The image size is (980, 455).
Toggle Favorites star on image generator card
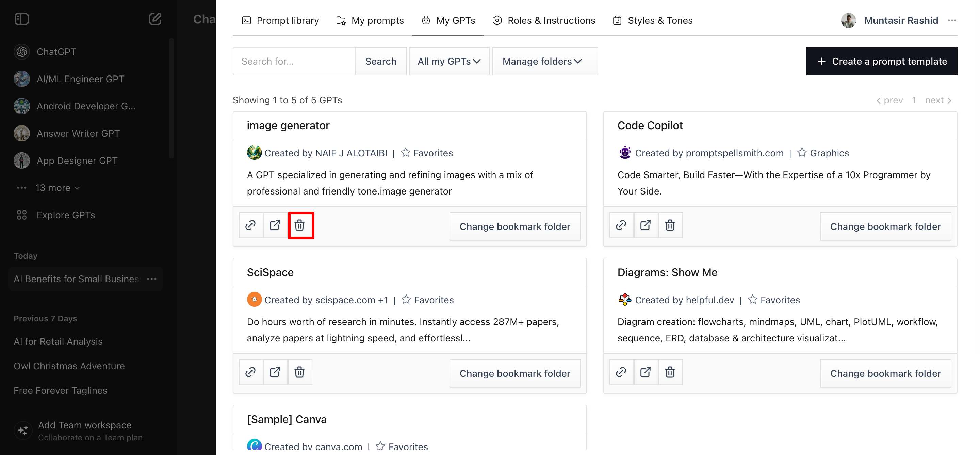click(x=405, y=152)
